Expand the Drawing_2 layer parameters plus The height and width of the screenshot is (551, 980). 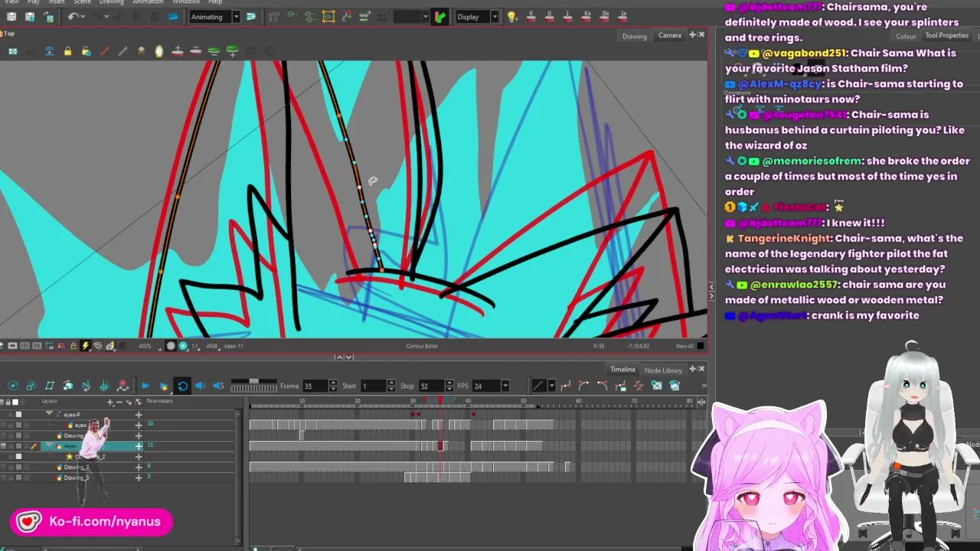(x=139, y=467)
